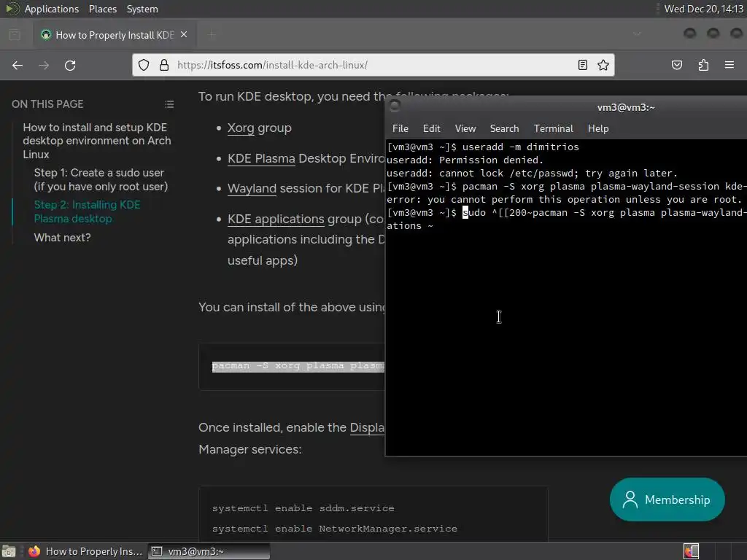Follow the KDE Plasma link
The height and width of the screenshot is (560, 747).
click(x=261, y=158)
